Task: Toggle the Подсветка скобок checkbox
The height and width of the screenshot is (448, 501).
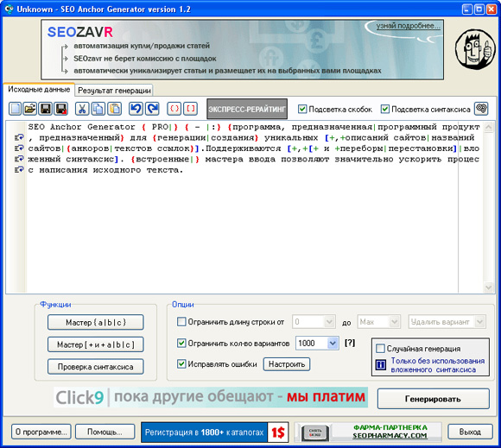Action: [302, 110]
